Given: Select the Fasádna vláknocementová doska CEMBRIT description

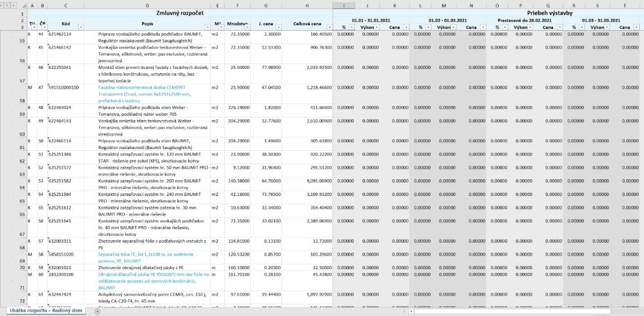Looking at the screenshot, I should [147, 94].
